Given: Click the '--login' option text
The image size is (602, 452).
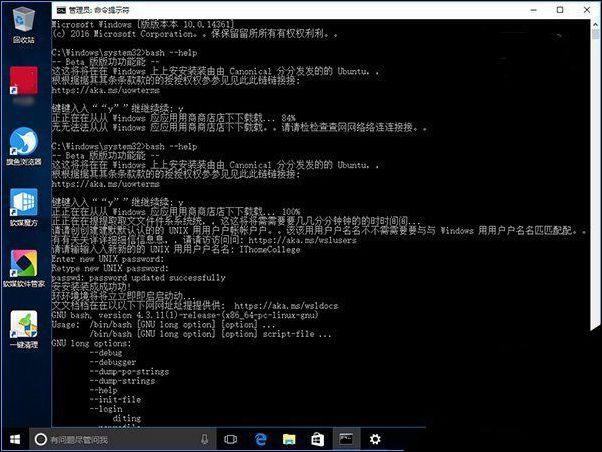Looking at the screenshot, I should click(106, 409).
